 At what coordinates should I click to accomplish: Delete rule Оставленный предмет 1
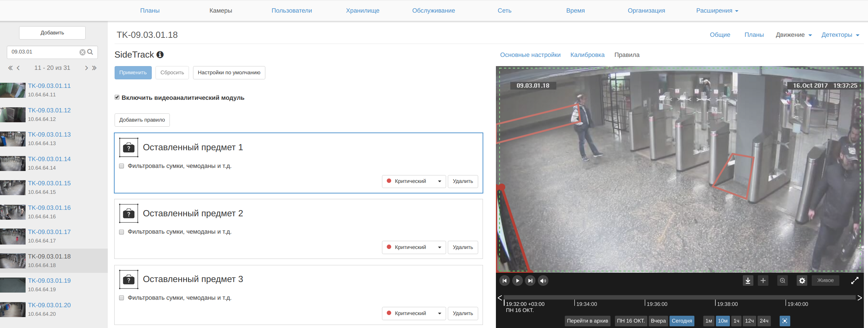(463, 181)
